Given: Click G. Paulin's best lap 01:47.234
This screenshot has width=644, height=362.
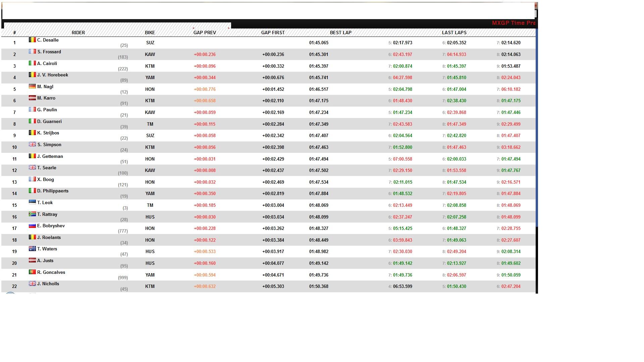Looking at the screenshot, I should [319, 112].
